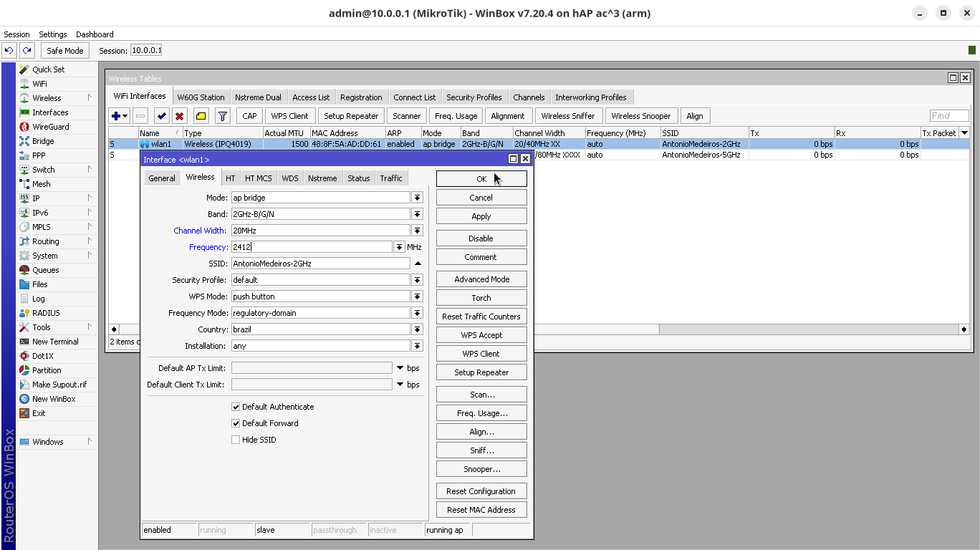Click the red X Disable icon

[x=180, y=116]
